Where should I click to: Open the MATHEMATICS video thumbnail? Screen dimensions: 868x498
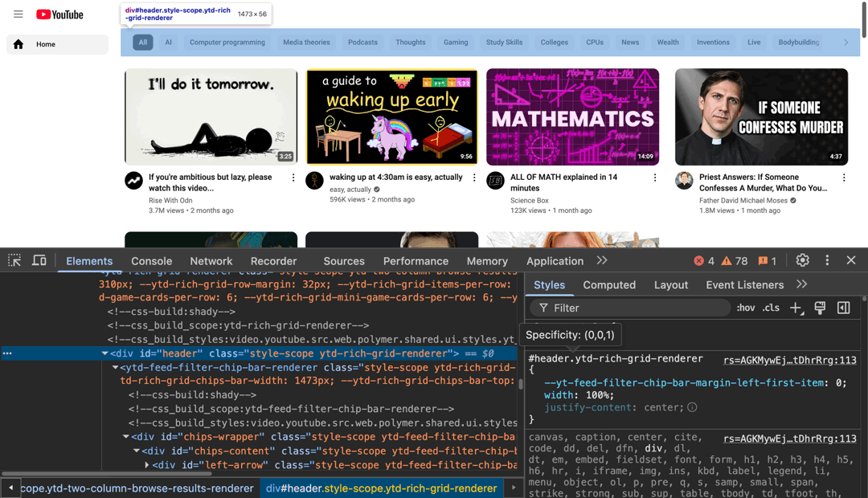[572, 116]
